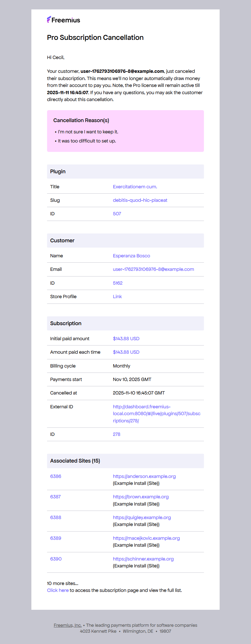The height and width of the screenshot is (644, 251).
Task: Visit https://brown.example.org site link
Action: pyautogui.click(x=141, y=497)
